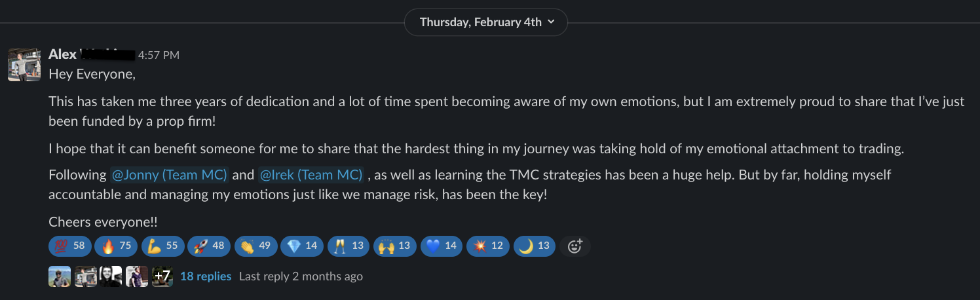The image size is (980, 300).
Task: Add a rocket emoji reaction
Action: [209, 246]
